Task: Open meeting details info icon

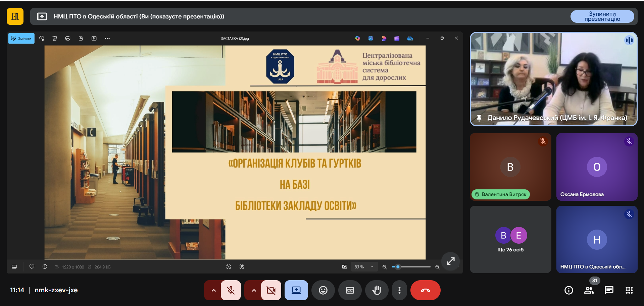Action: 568,290
